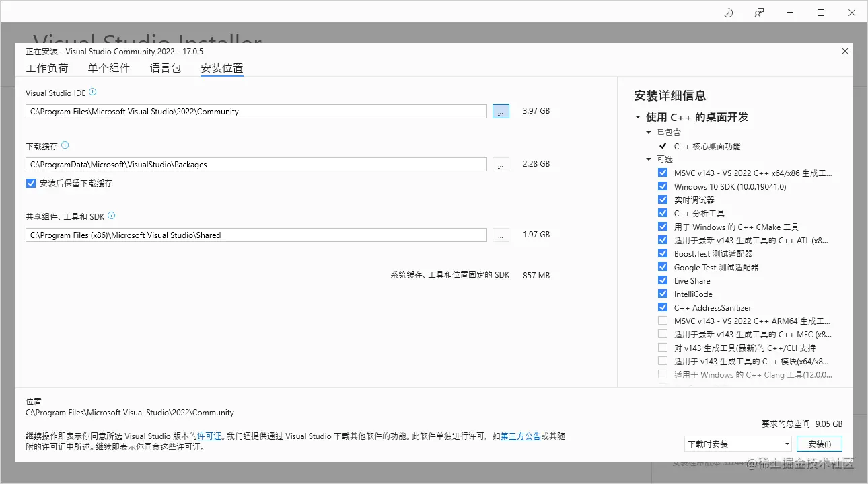Image resolution: width=868 pixels, height=484 pixels.
Task: Switch to the 工作负荷 tab
Action: click(47, 68)
